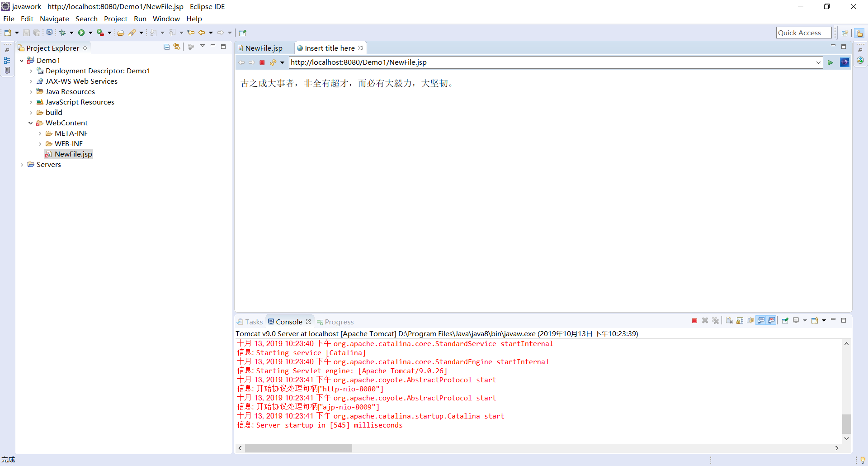Click the back arrow in the browser toolbar

point(241,62)
